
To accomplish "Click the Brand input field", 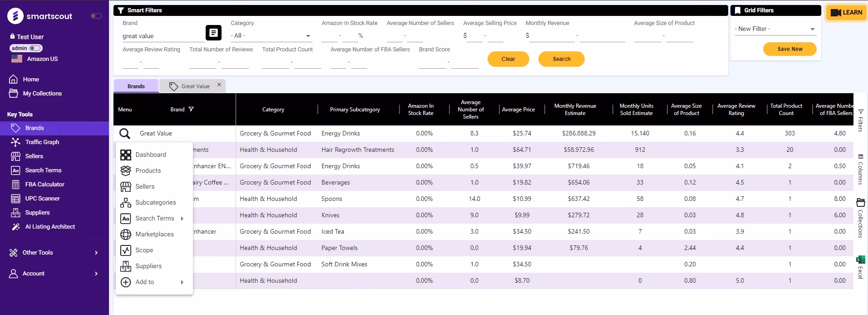I will click(163, 36).
